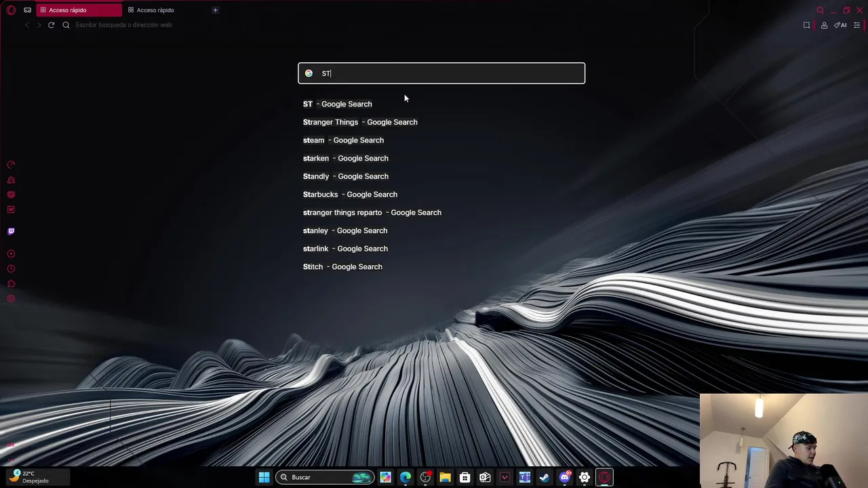Screen dimensions: 868x488
Task: Focus Opera GX on the taskbar
Action: (604, 477)
